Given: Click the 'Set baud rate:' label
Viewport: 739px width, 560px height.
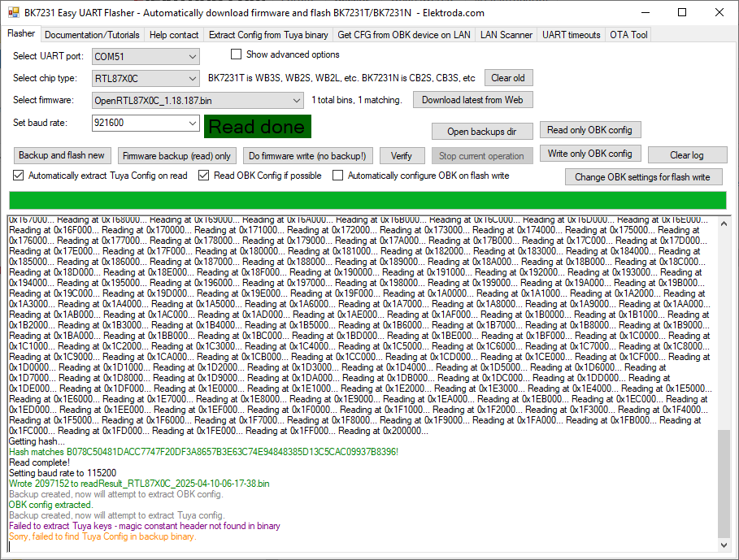Looking at the screenshot, I should 40,123.
